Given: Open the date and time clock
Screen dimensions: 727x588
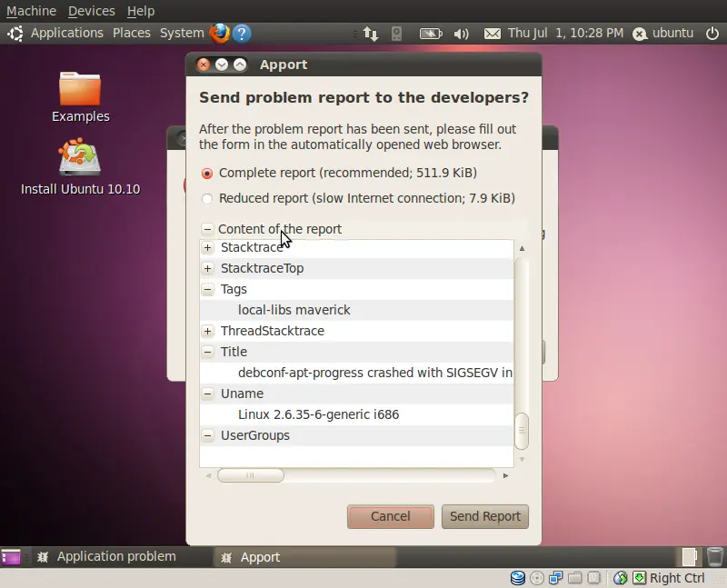Looking at the screenshot, I should click(565, 34).
